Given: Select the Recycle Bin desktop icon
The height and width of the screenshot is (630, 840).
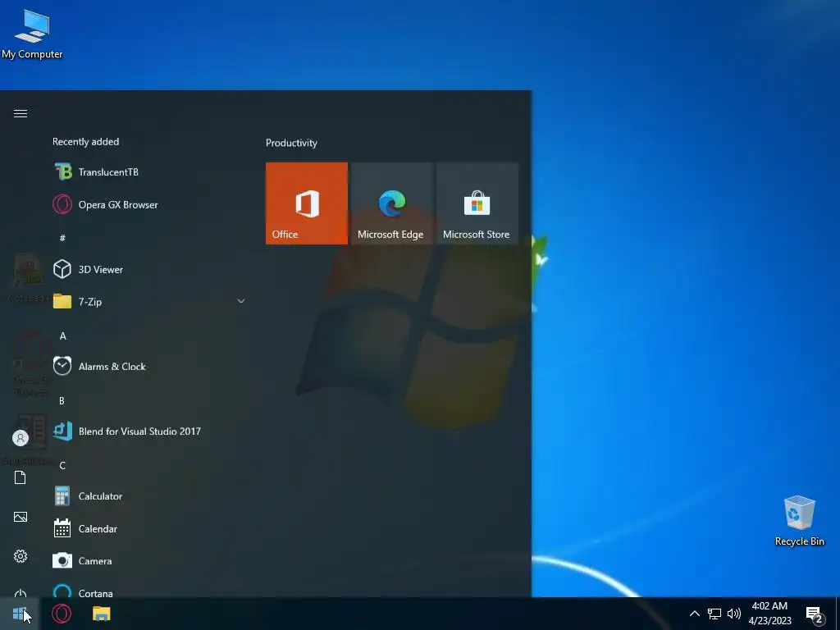Looking at the screenshot, I should pyautogui.click(x=799, y=521).
